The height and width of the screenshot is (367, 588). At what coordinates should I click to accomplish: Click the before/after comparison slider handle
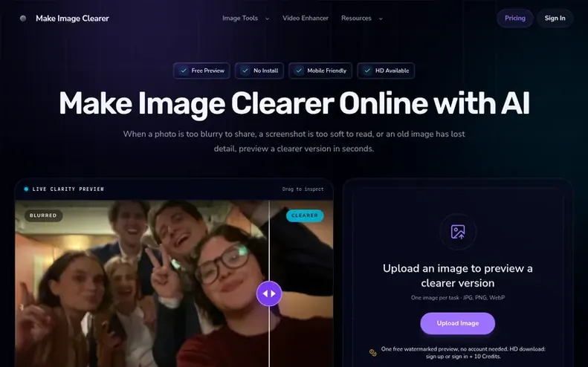click(269, 293)
